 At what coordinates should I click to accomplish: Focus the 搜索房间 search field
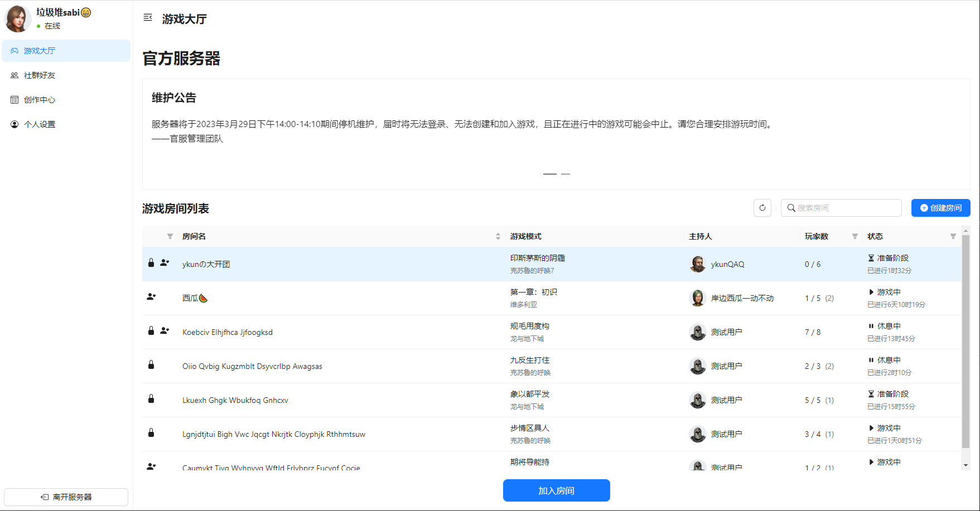coord(846,208)
